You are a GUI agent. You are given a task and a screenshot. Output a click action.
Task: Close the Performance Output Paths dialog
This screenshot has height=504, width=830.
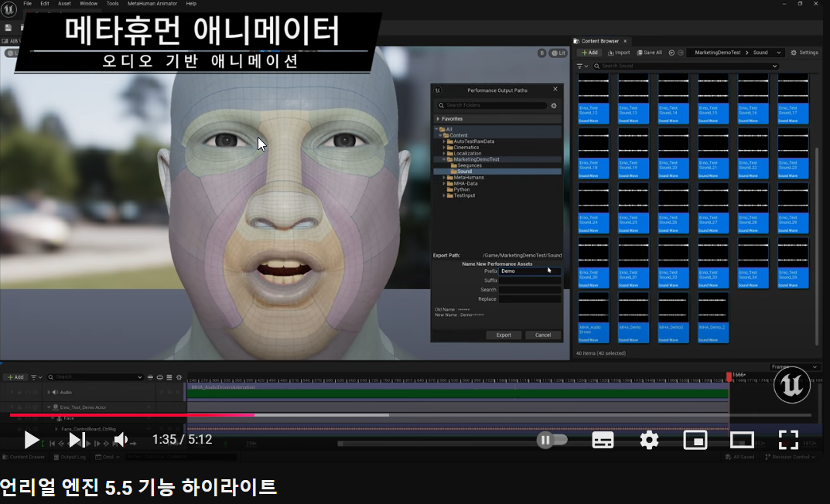[555, 89]
